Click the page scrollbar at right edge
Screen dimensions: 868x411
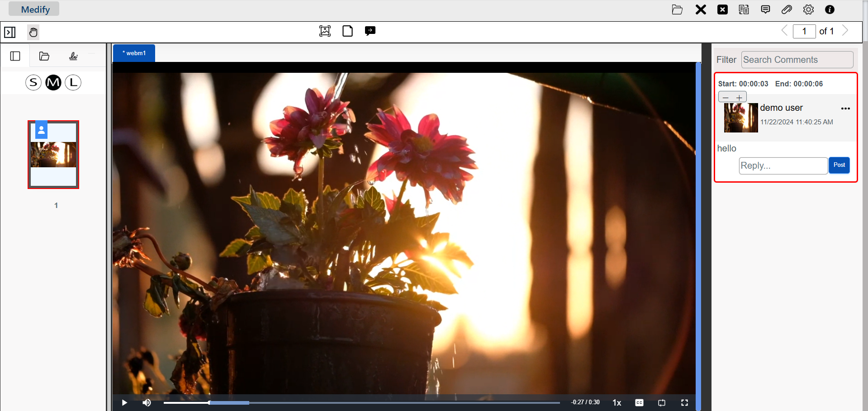[865, 205]
